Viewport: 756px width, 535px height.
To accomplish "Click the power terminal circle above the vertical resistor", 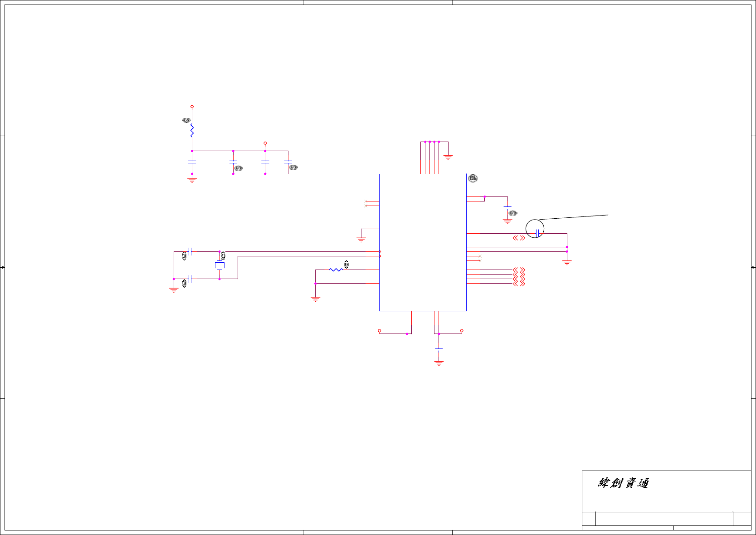I will (x=192, y=107).
